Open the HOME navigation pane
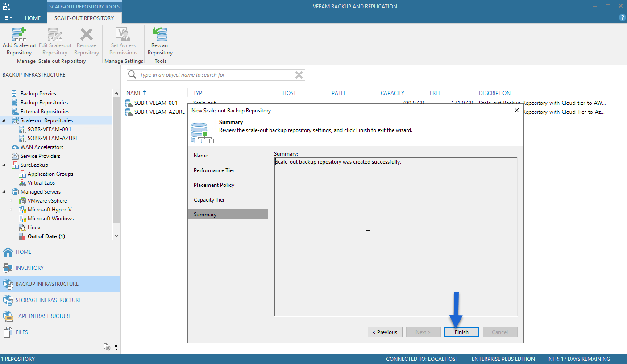The height and width of the screenshot is (364, 627). point(60,252)
